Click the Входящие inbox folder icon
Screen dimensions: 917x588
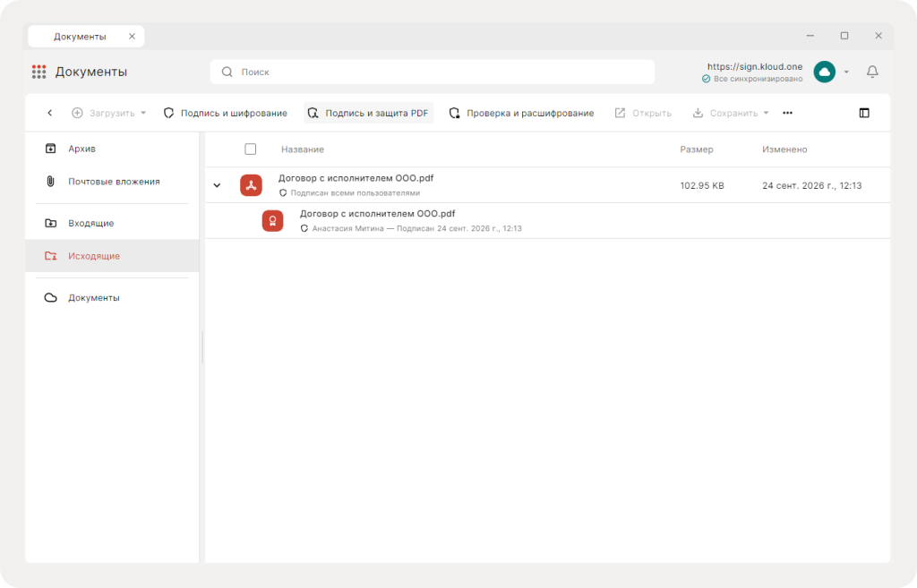(x=51, y=223)
